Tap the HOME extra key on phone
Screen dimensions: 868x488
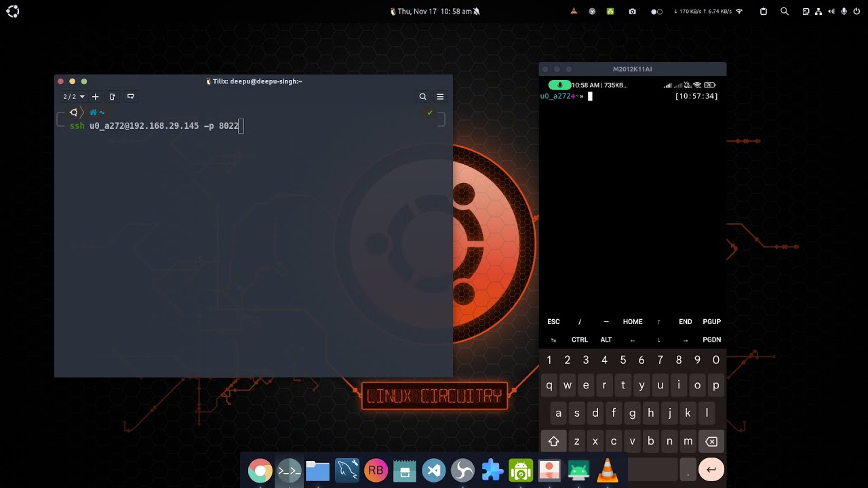coord(633,322)
